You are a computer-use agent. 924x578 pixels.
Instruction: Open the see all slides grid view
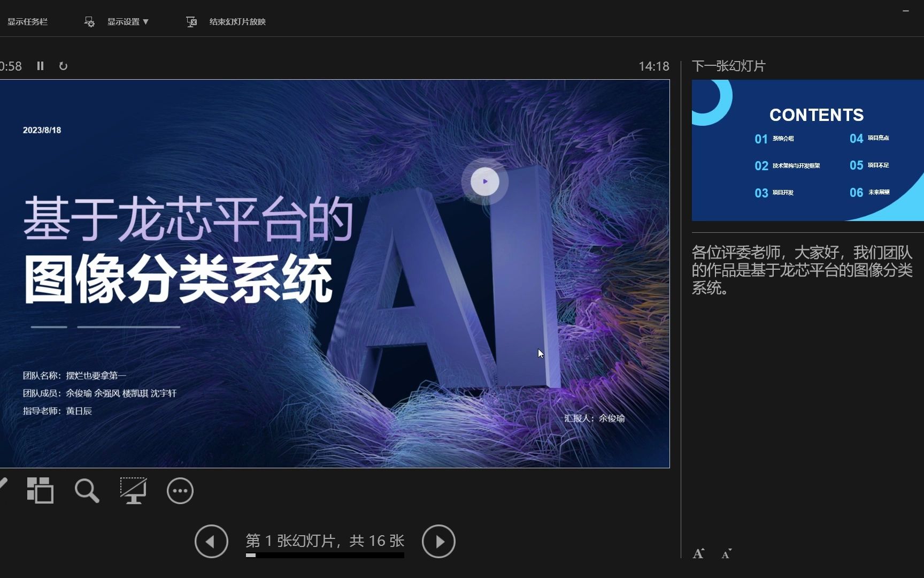click(x=41, y=490)
